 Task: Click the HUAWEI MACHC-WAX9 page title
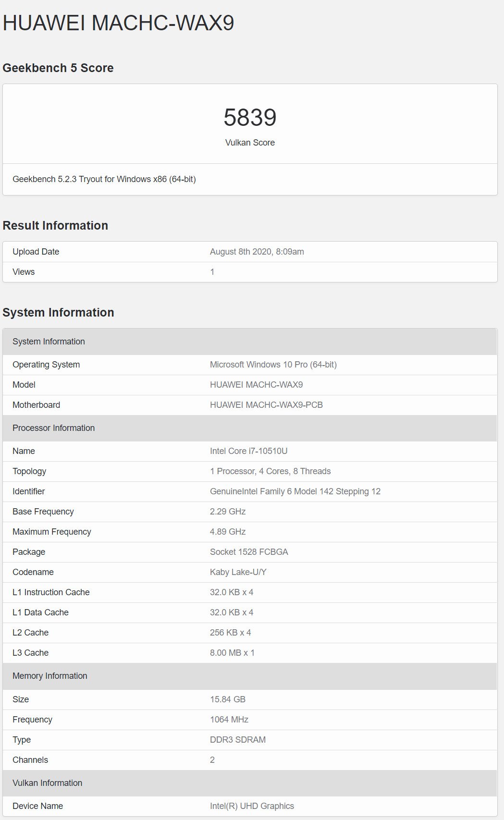tap(118, 23)
